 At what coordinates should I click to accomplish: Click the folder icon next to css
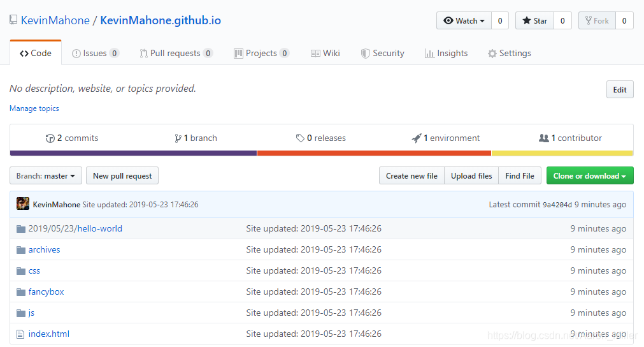click(21, 271)
